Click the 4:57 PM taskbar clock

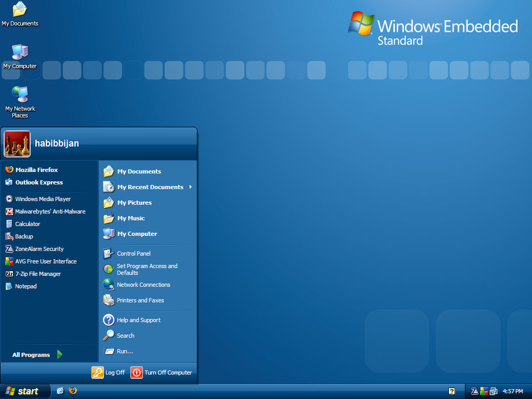click(x=513, y=392)
